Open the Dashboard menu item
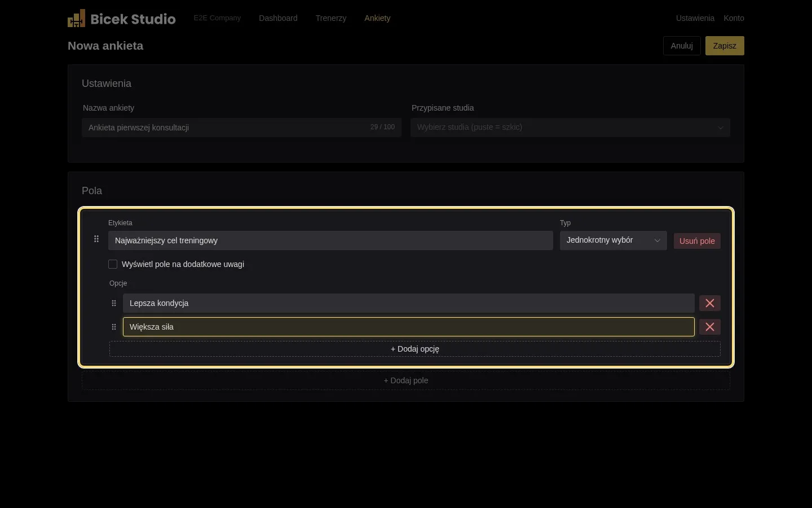The width and height of the screenshot is (812, 508). [x=278, y=18]
